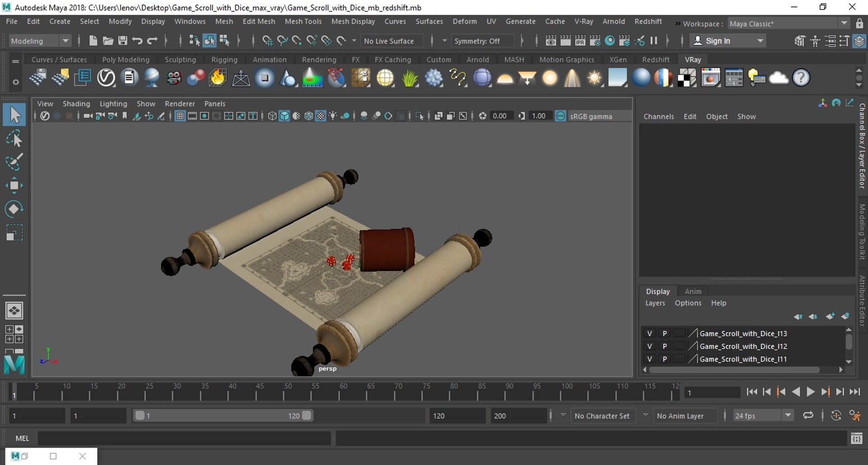Toggle visibility V of Game_Scroll_with_Dice_l13 layer
Screen dimensions: 868x465
tap(650, 333)
